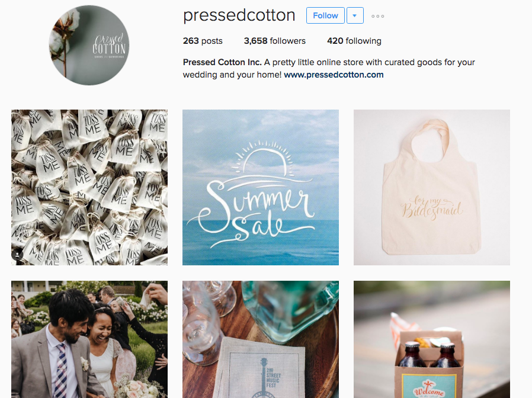The height and width of the screenshot is (398, 532).
Task: Click the tagged-people icon on Toss Me photo
Action: tap(18, 255)
